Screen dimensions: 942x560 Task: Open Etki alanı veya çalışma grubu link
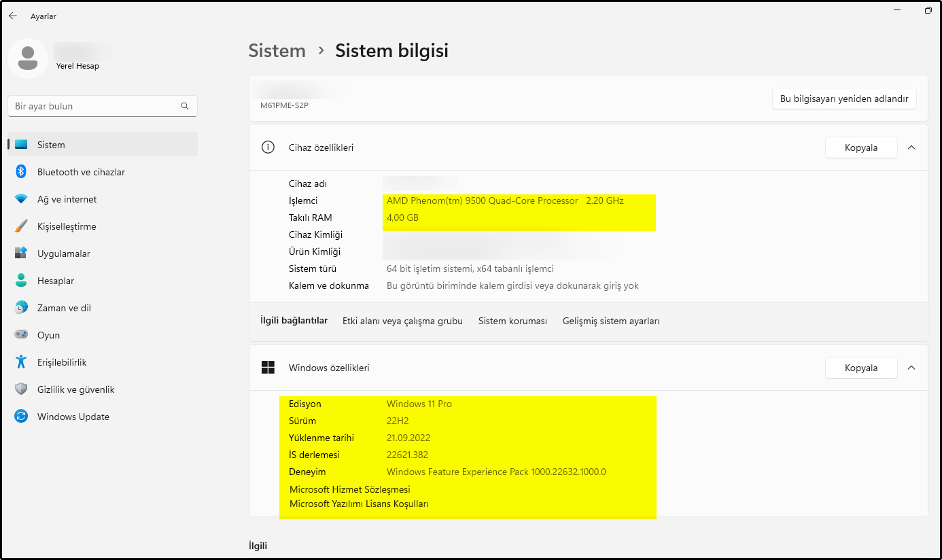coord(402,321)
